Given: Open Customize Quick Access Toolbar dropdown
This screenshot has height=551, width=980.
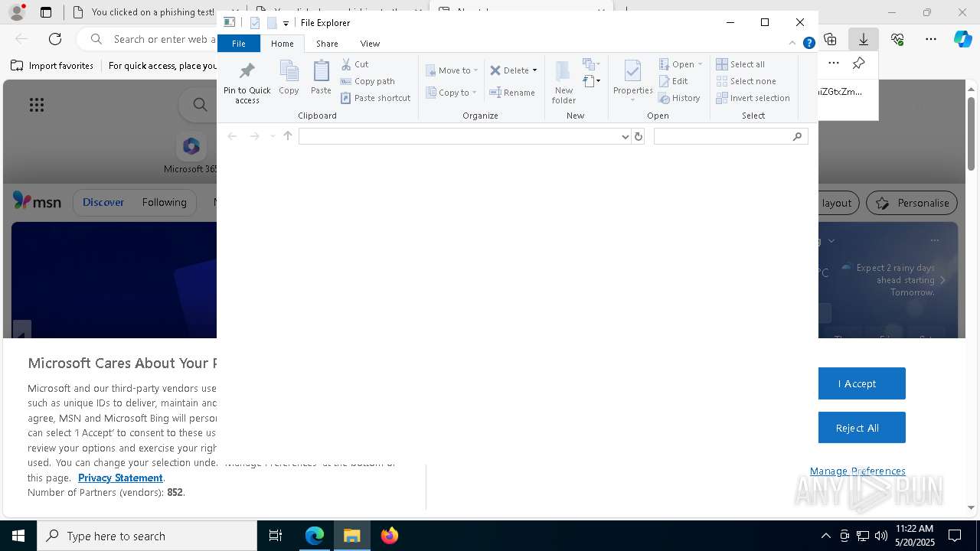Looking at the screenshot, I should (x=286, y=23).
